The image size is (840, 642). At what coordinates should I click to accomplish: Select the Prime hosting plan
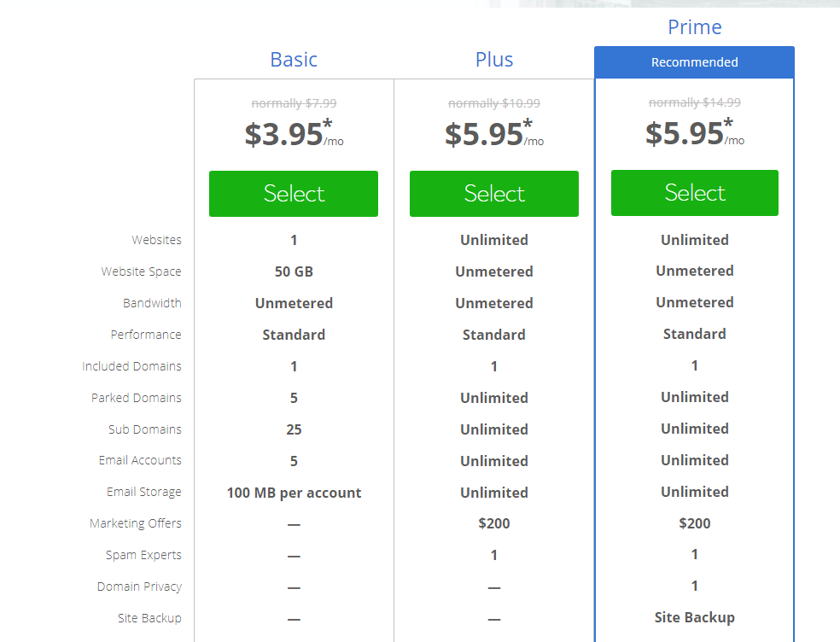(694, 193)
